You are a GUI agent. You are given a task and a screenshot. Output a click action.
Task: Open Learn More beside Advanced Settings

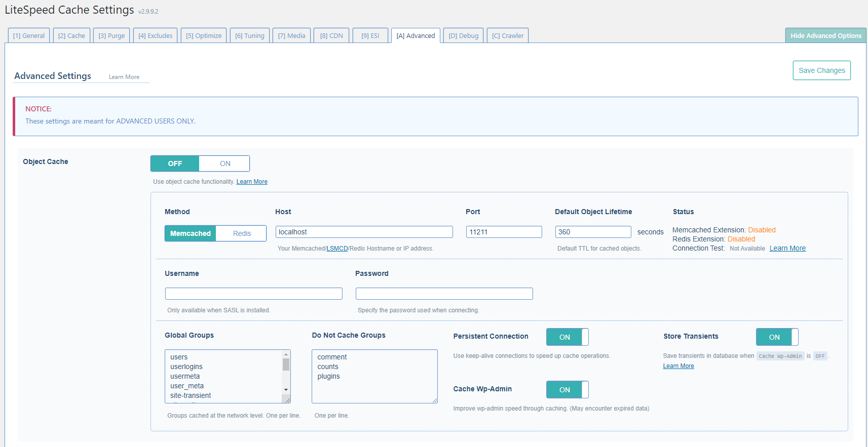pyautogui.click(x=124, y=77)
